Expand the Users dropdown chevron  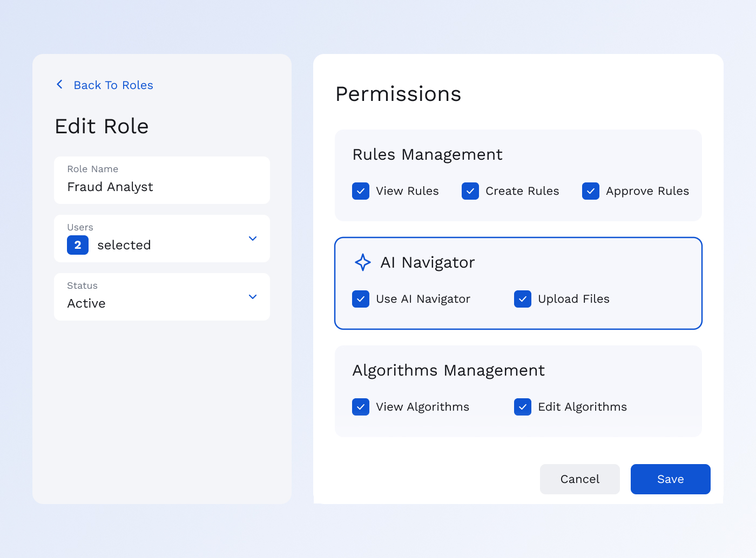253,239
